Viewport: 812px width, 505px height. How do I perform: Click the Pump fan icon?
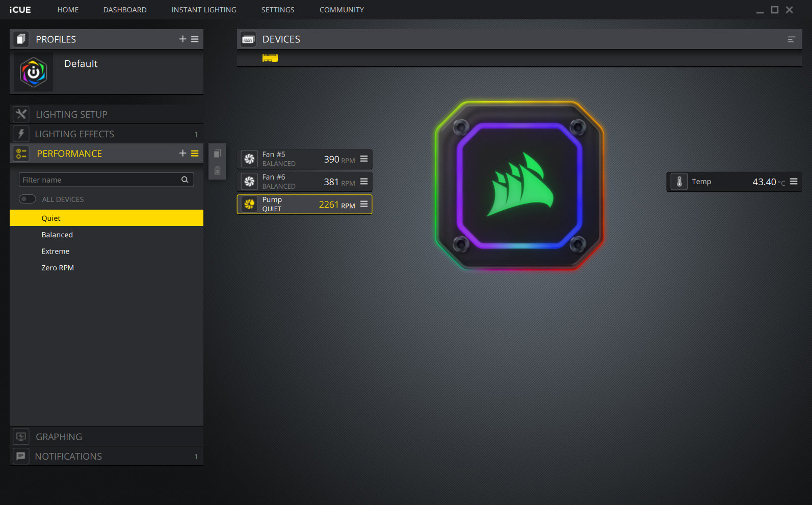pyautogui.click(x=249, y=204)
